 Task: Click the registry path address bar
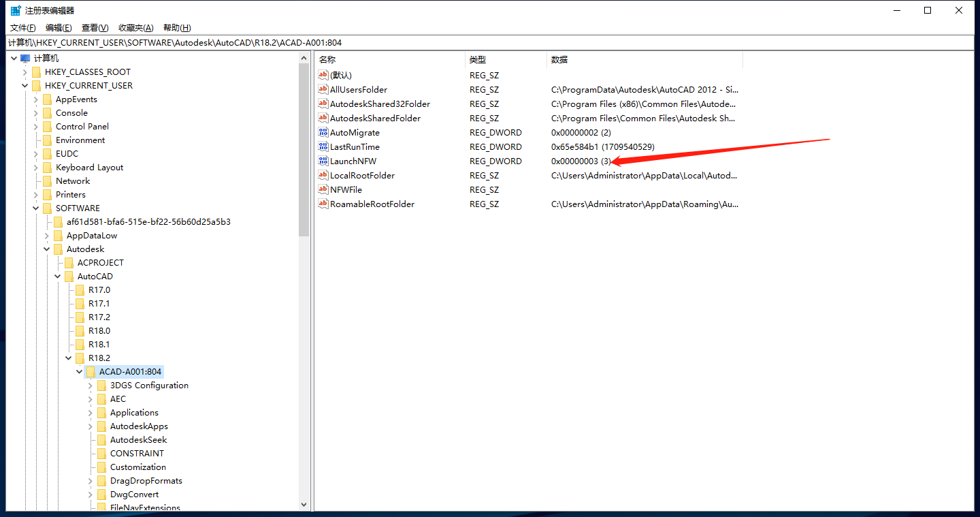[x=490, y=42]
